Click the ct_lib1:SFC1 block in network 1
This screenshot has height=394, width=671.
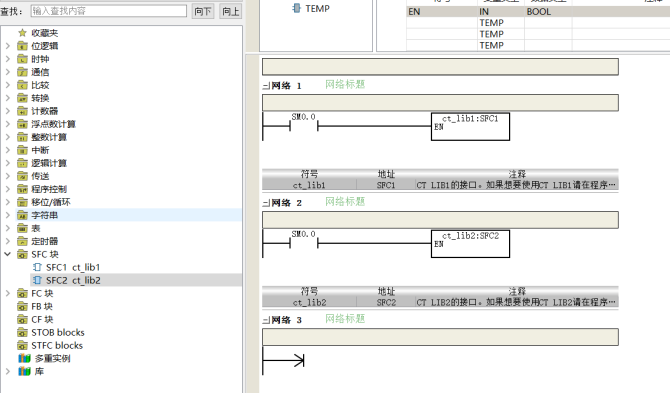tap(470, 127)
